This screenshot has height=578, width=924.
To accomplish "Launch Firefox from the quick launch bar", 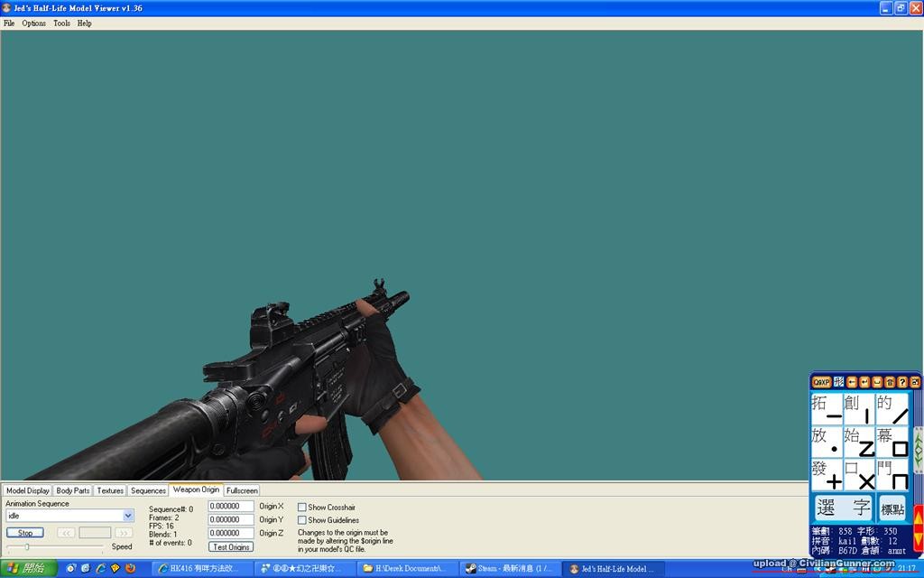I will tap(130, 569).
